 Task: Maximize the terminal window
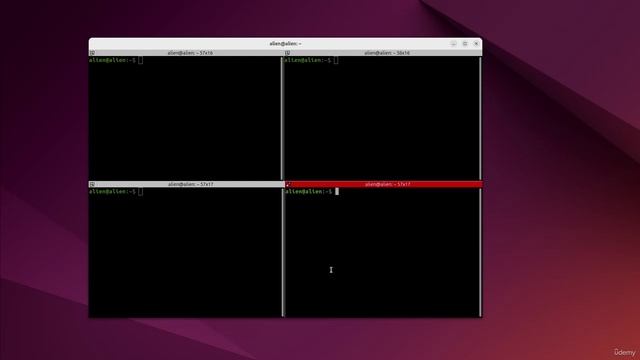pos(465,43)
